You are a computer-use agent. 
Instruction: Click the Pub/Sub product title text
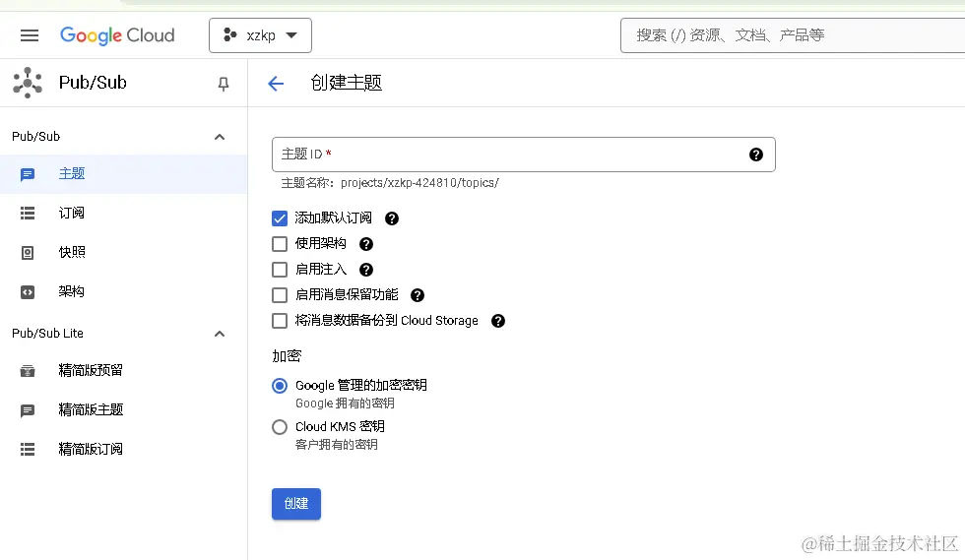click(93, 83)
